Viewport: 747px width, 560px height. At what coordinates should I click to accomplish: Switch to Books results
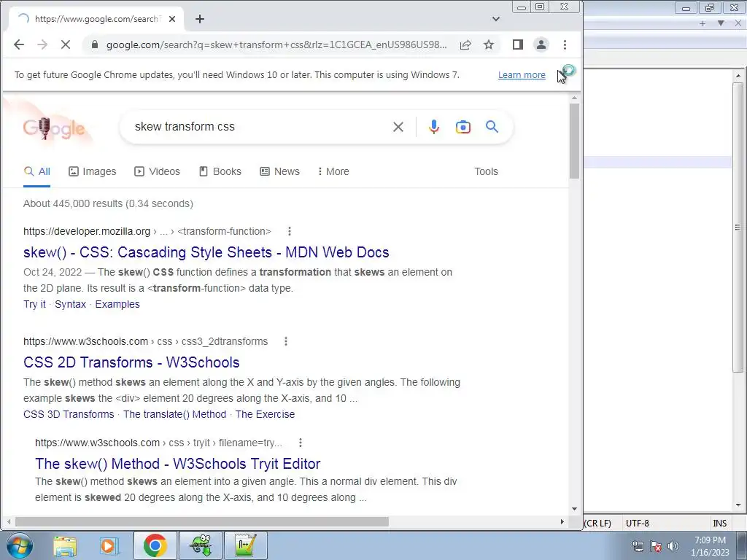pyautogui.click(x=220, y=171)
